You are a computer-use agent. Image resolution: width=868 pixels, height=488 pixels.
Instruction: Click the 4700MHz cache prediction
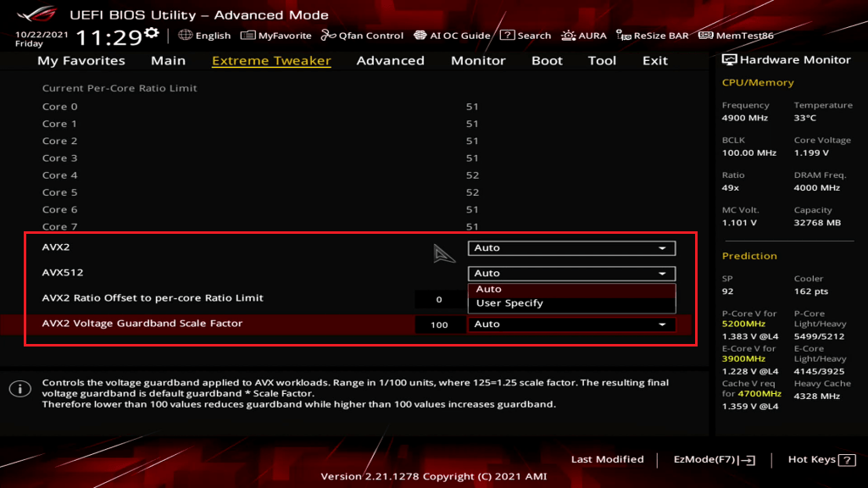pos(759,393)
